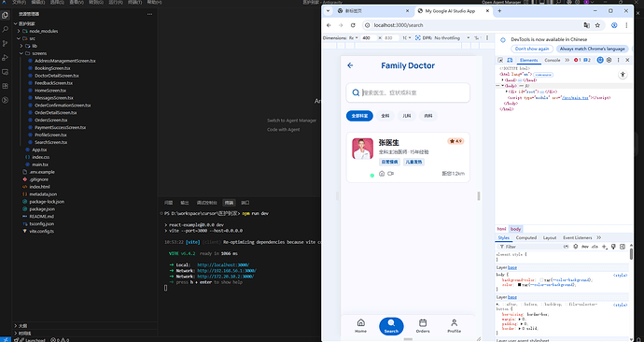Click the Don't show again button
The image size is (644, 342).
click(x=532, y=49)
